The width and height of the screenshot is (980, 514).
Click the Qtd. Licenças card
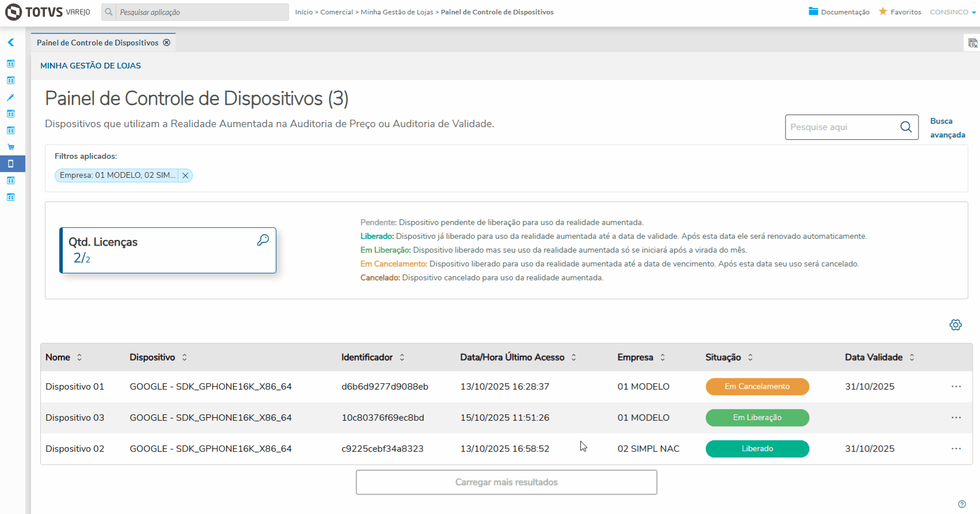click(168, 250)
